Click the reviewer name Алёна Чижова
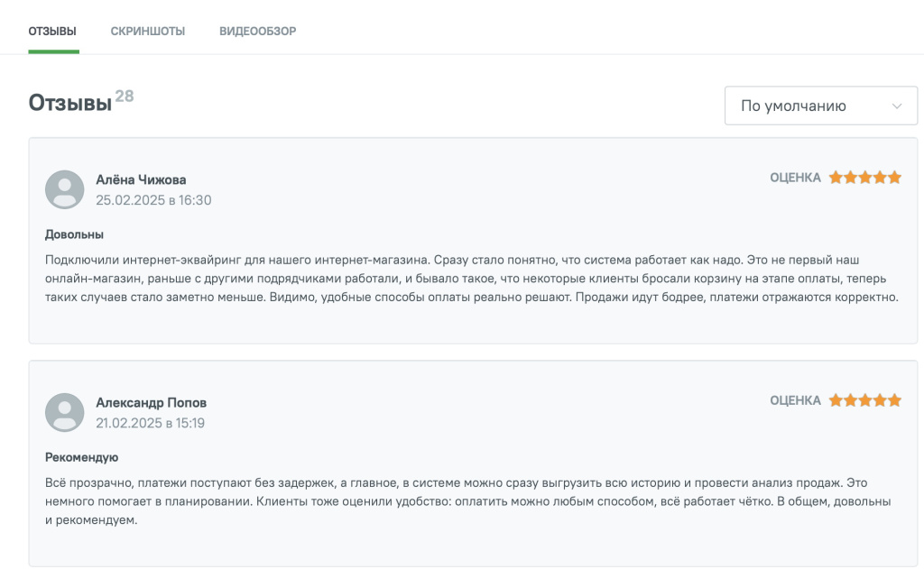The width and height of the screenshot is (924, 569). coord(141,179)
